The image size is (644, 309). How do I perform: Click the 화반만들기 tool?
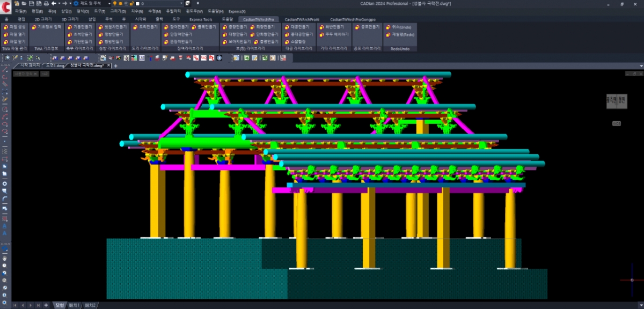coord(332,26)
